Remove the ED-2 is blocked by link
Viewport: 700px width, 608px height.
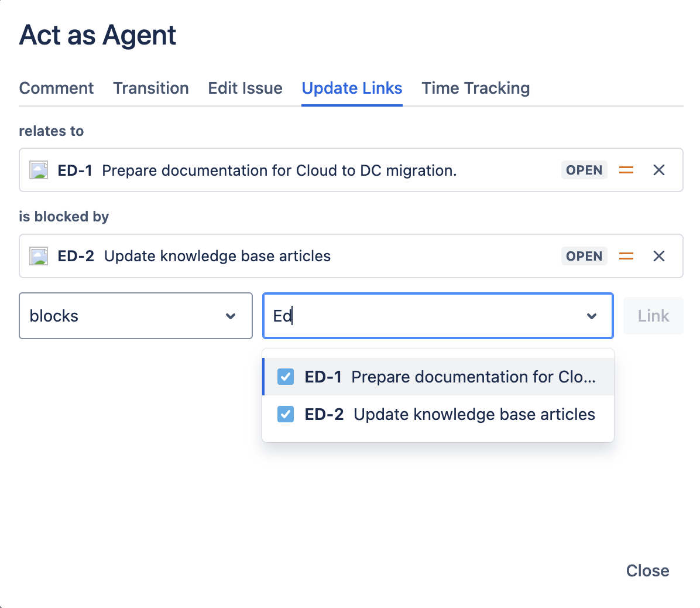[x=659, y=256]
